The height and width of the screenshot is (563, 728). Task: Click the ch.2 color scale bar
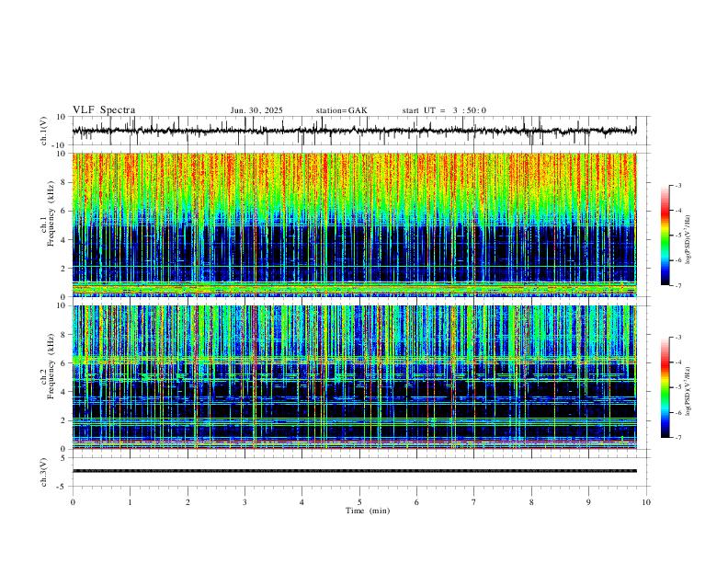(665, 387)
